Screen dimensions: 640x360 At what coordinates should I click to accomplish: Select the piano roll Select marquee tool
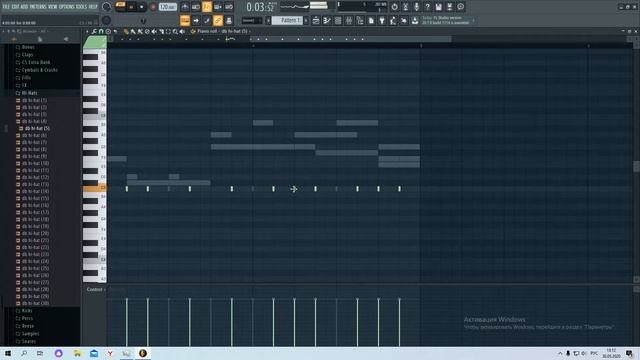pos(168,31)
